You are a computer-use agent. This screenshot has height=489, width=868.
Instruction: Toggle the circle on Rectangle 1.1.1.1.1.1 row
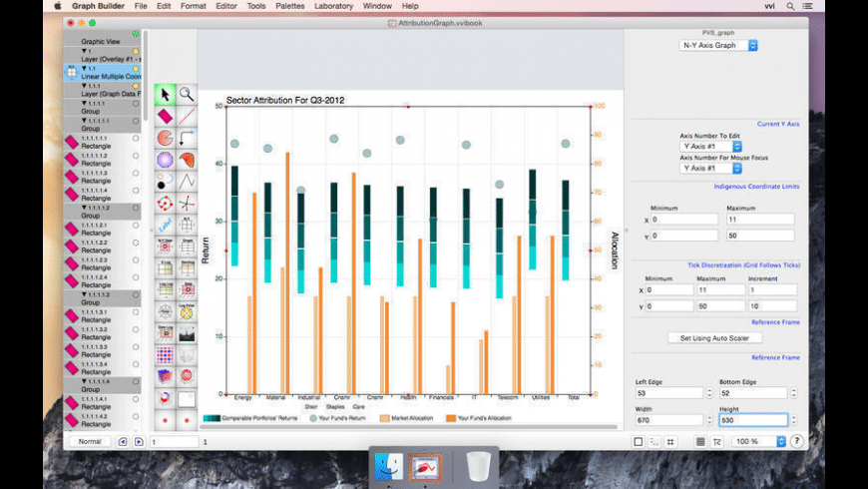point(136,139)
